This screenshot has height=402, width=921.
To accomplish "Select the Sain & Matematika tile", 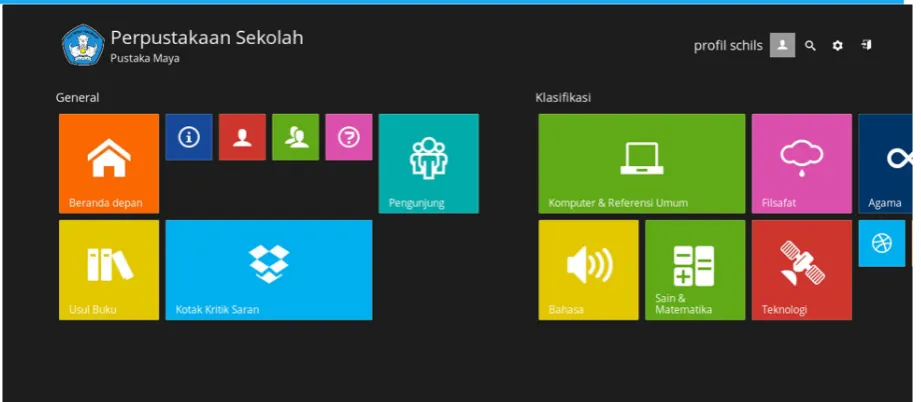I will pyautogui.click(x=695, y=270).
